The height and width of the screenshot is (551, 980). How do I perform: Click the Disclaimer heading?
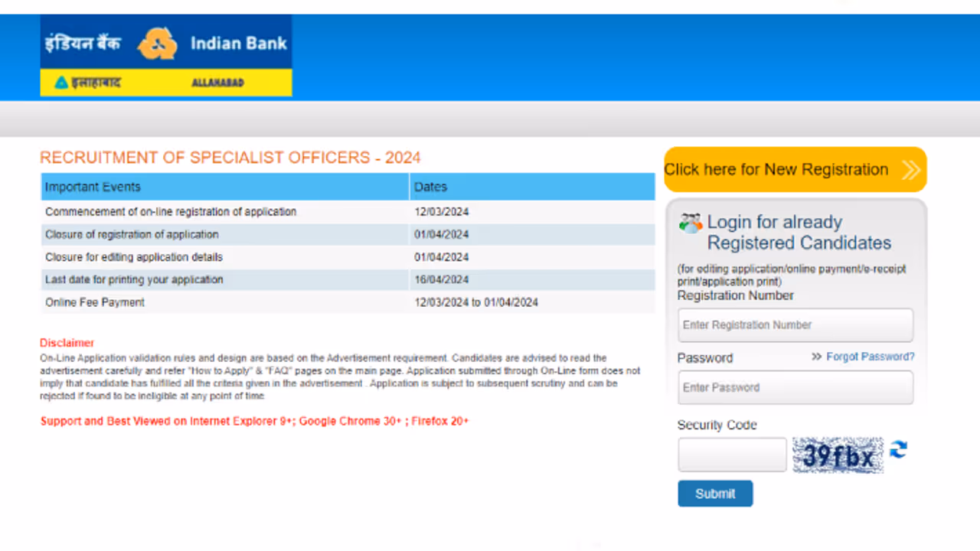67,343
